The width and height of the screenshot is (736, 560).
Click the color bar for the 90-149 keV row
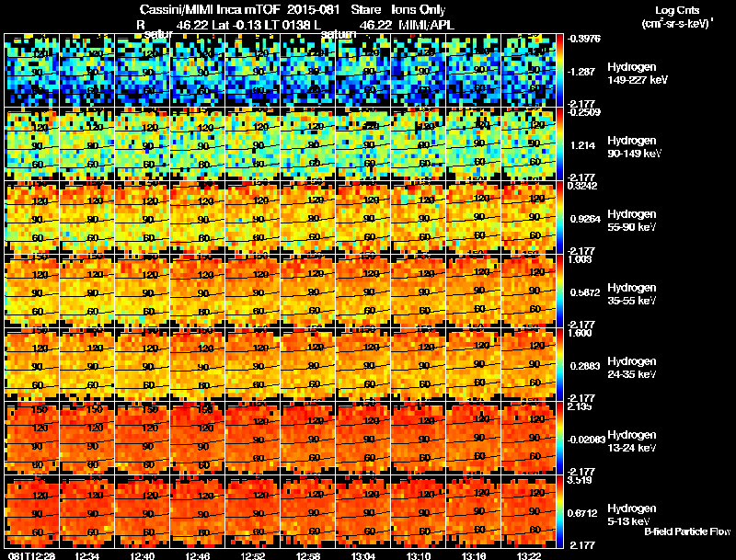(x=559, y=144)
